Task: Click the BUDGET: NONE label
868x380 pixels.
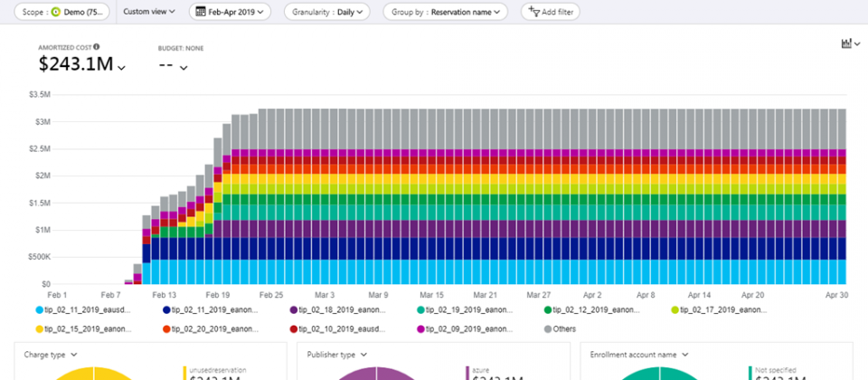Action: (181, 48)
